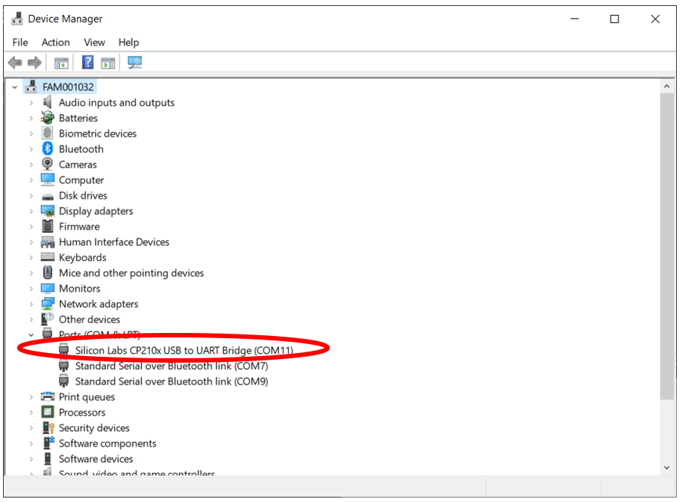Open the View menu
The height and width of the screenshot is (502, 682).
pyautogui.click(x=94, y=42)
